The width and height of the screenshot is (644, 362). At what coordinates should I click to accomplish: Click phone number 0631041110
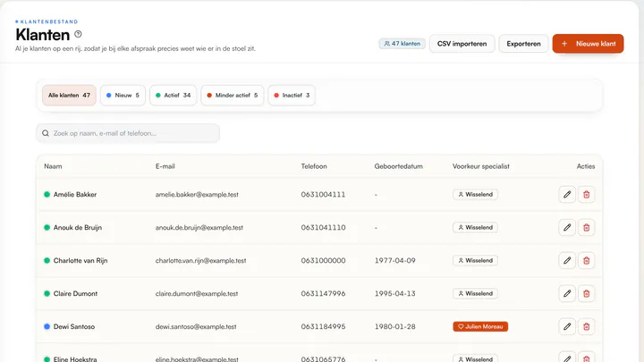tap(323, 227)
